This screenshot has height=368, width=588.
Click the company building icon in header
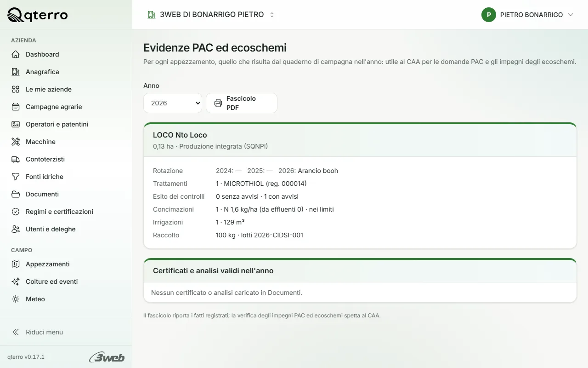click(152, 15)
